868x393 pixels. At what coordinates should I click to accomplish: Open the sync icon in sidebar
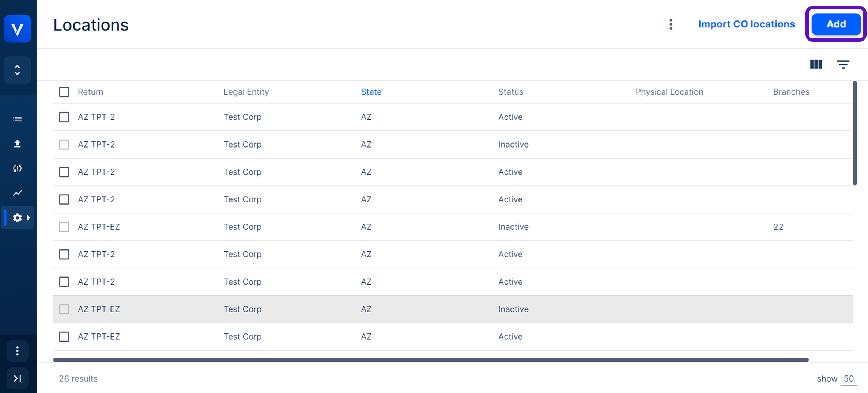pos(17,168)
